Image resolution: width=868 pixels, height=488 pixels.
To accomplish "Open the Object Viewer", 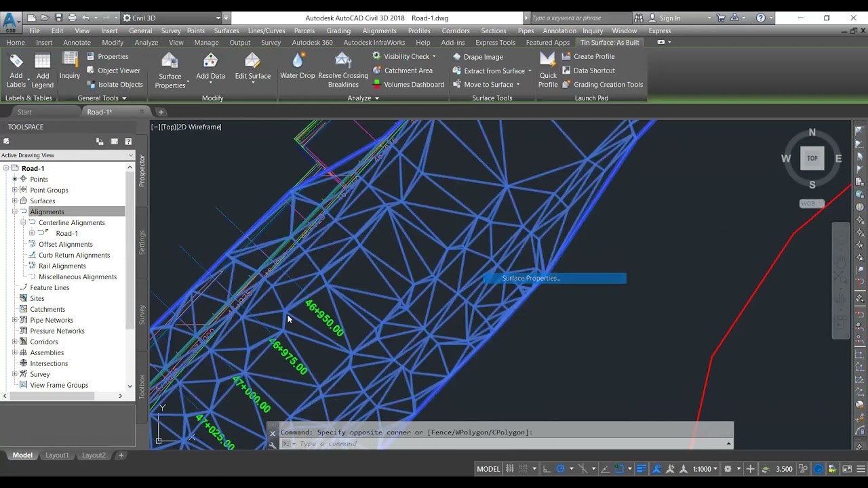I will (113, 70).
